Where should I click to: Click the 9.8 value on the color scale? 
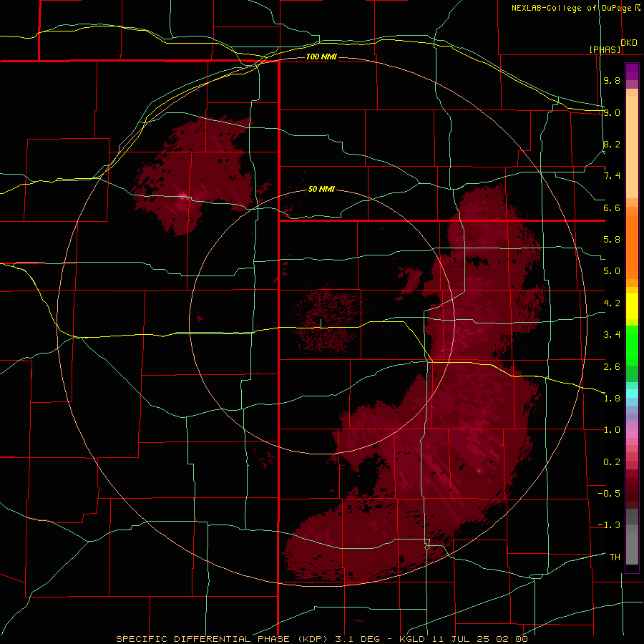612,80
